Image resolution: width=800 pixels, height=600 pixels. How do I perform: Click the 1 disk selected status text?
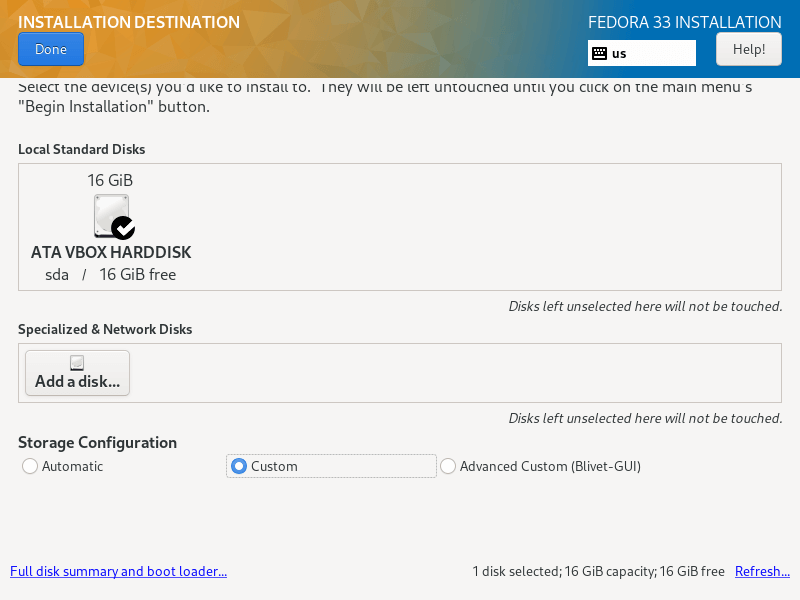click(598, 571)
